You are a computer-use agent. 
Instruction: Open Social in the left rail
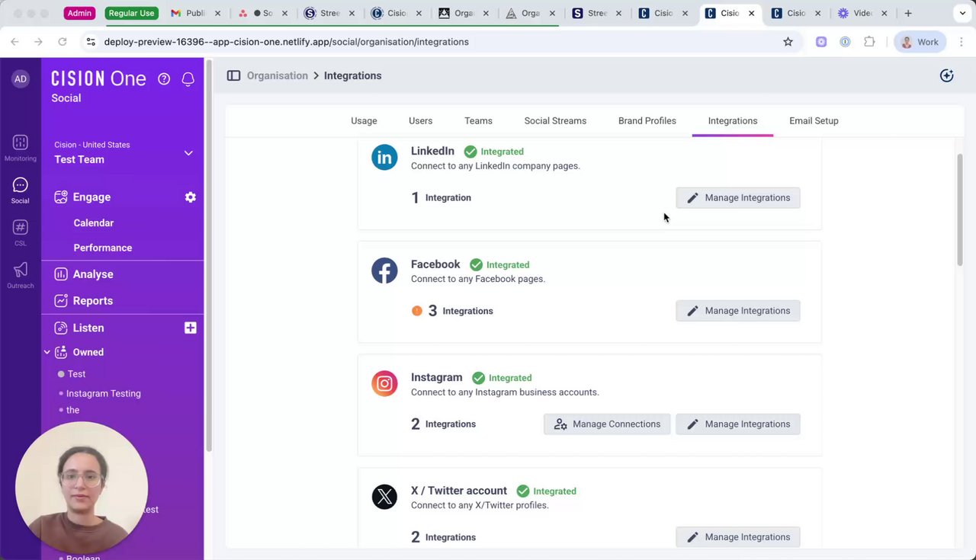click(21, 190)
